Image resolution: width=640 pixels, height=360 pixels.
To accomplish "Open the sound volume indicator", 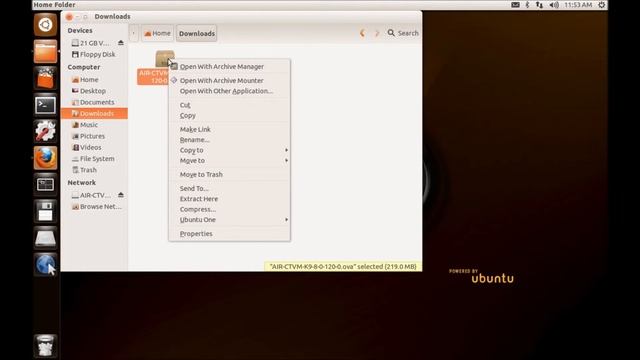I will coord(553,5).
